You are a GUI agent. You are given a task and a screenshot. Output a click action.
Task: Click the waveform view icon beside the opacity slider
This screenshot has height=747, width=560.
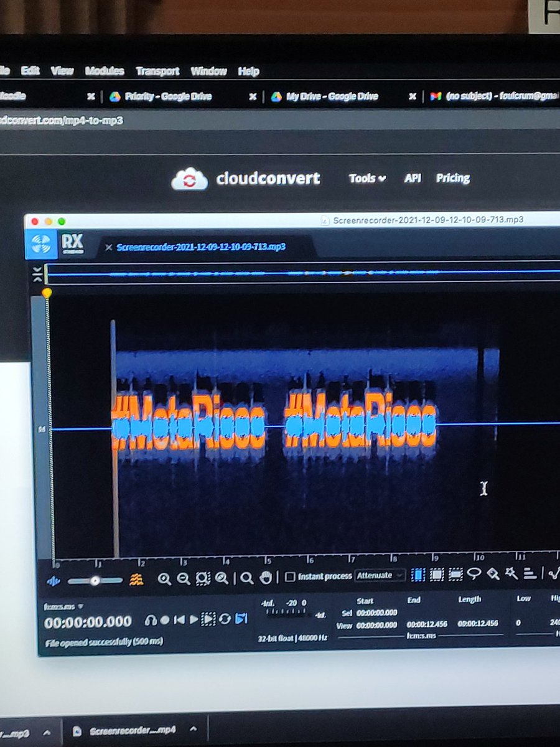(x=54, y=580)
